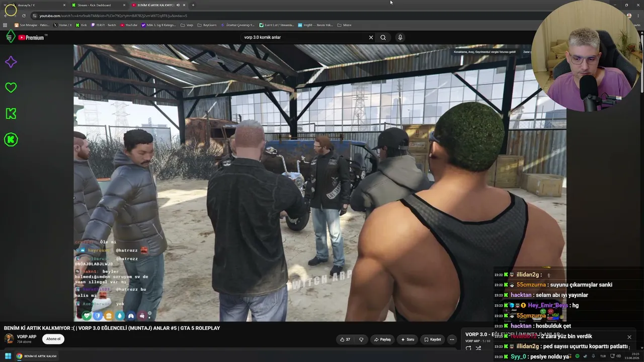The width and height of the screenshot is (644, 362).
Task: Open TUR keyboard language indicator
Action: tap(603, 356)
